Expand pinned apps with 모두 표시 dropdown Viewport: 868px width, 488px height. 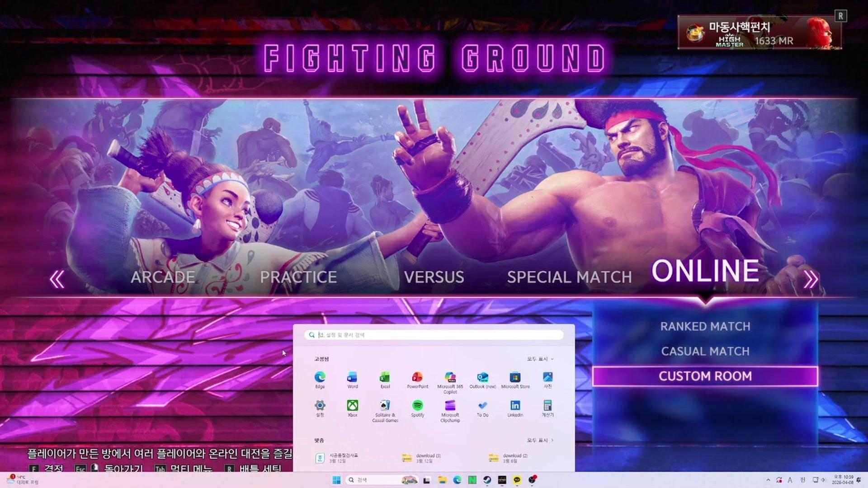tap(540, 359)
